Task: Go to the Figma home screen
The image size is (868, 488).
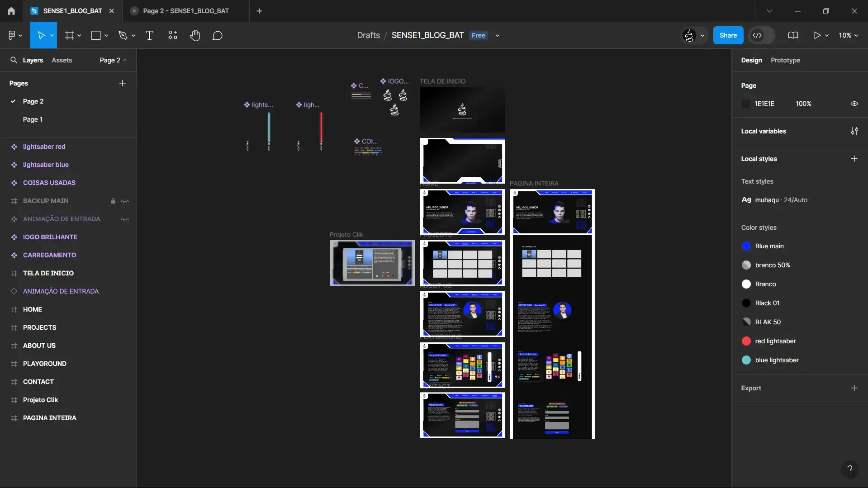Action: tap(11, 11)
